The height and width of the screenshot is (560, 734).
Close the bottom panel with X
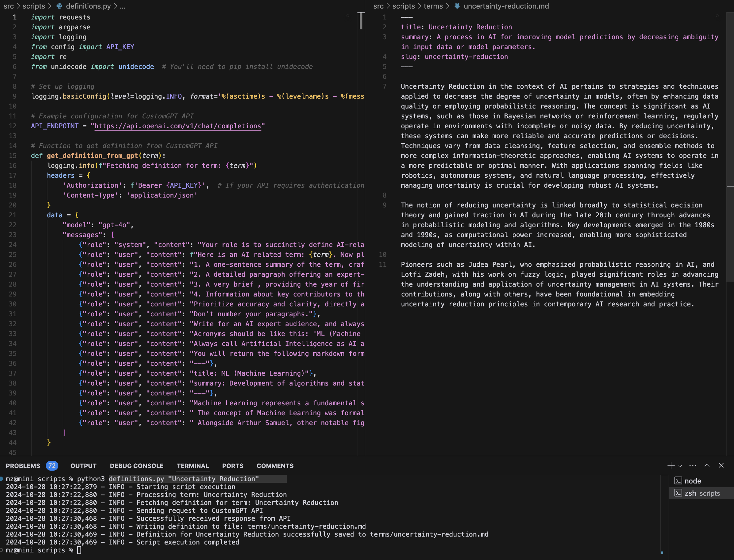[721, 465]
